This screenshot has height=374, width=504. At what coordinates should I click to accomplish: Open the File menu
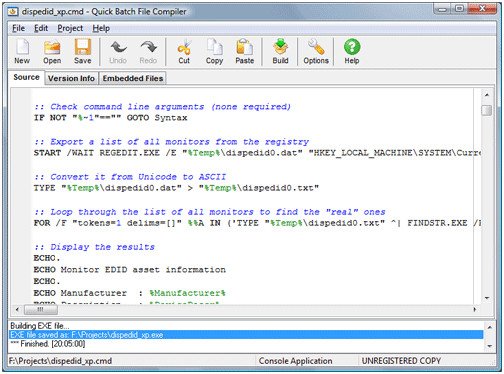coord(18,28)
